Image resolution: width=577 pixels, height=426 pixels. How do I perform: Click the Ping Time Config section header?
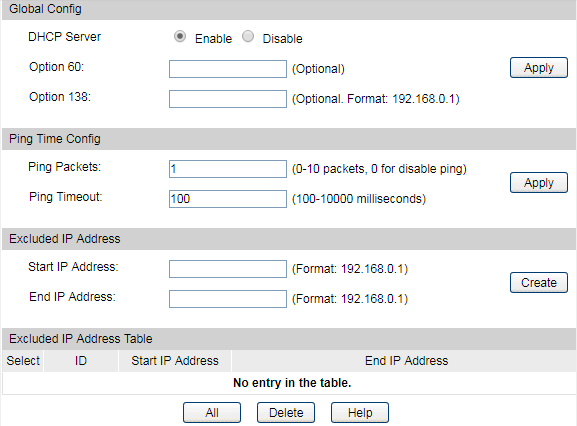(x=55, y=139)
